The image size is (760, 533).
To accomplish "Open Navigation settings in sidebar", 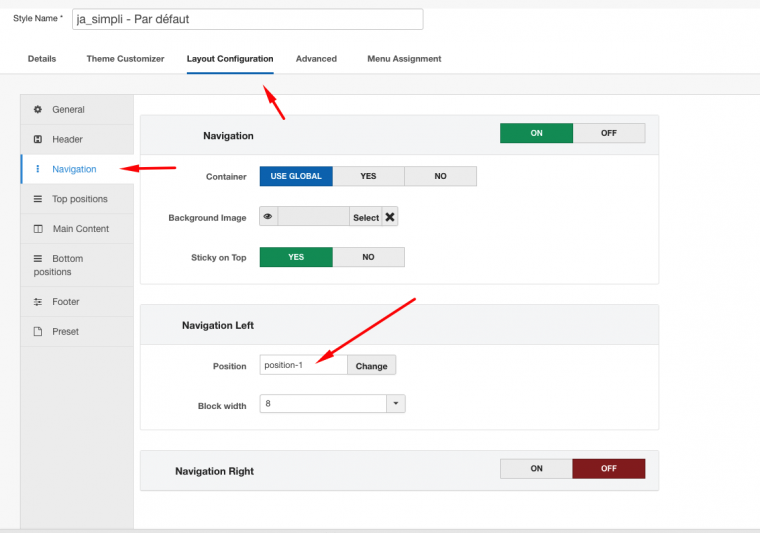I will tap(77, 169).
